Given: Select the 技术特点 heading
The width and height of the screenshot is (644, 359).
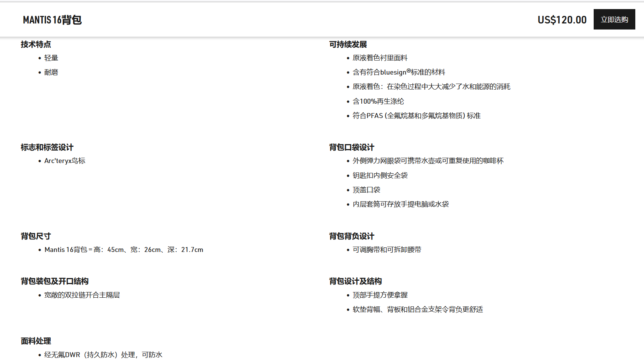Looking at the screenshot, I should coord(36,44).
